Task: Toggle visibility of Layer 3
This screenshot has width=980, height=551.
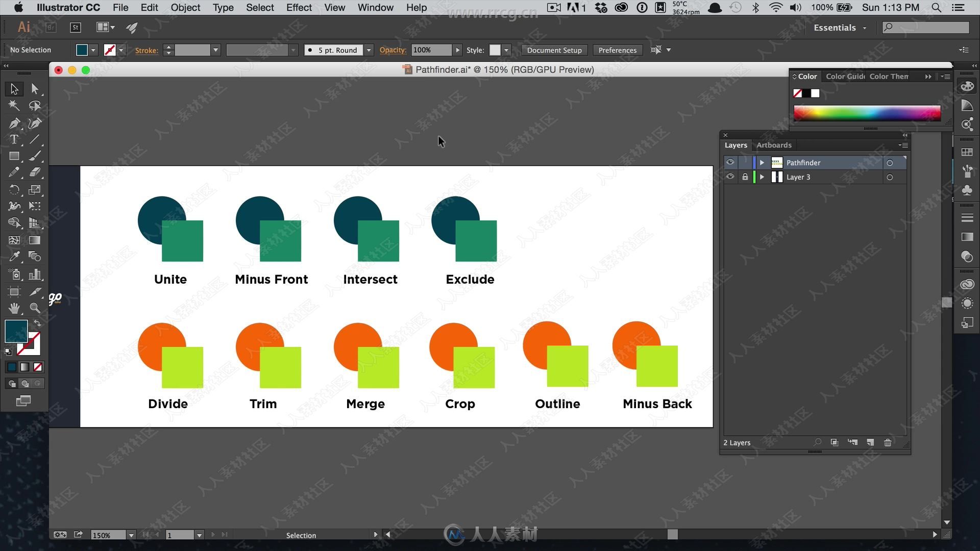Action: click(x=730, y=176)
